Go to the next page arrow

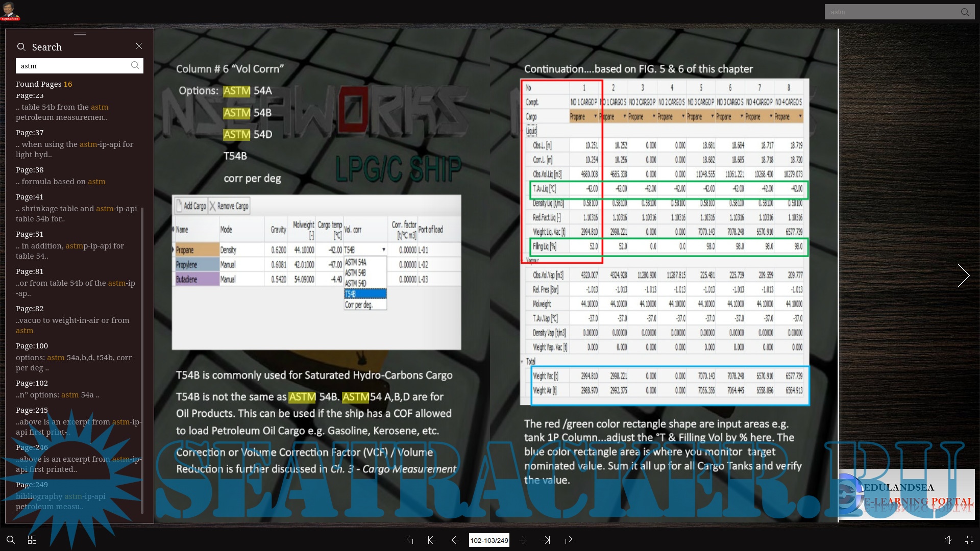523,540
